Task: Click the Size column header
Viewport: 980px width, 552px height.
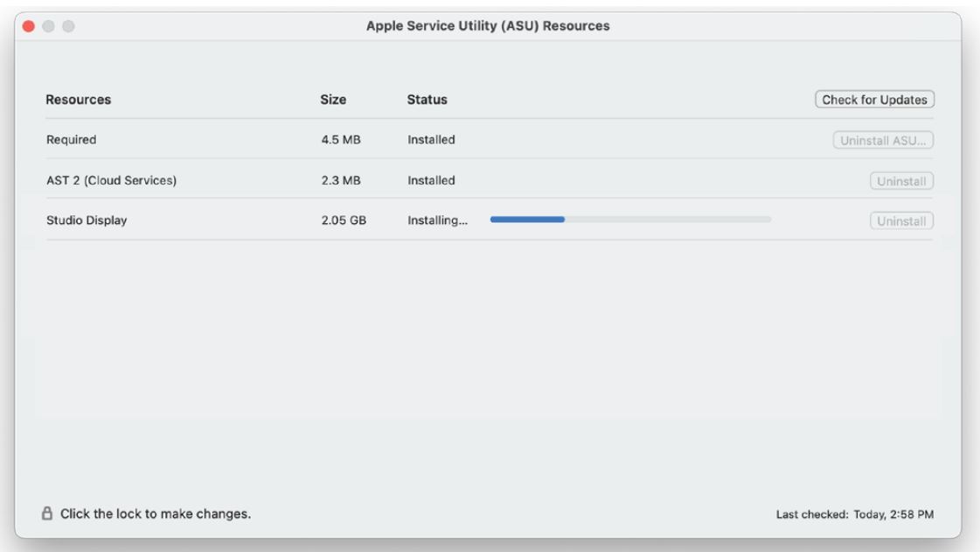Action: [333, 100]
